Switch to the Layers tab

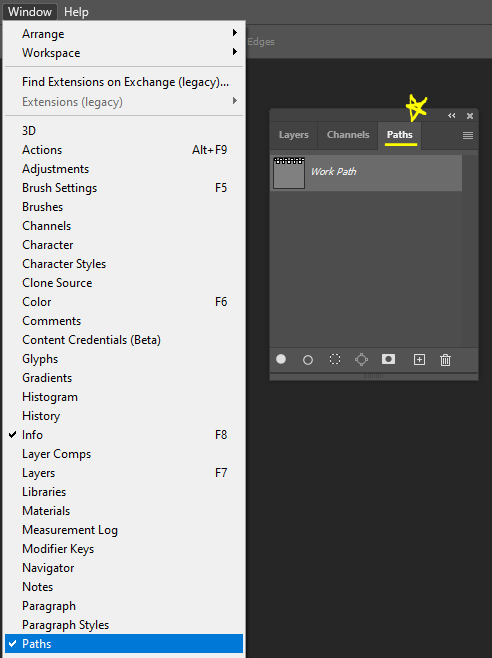(x=293, y=135)
